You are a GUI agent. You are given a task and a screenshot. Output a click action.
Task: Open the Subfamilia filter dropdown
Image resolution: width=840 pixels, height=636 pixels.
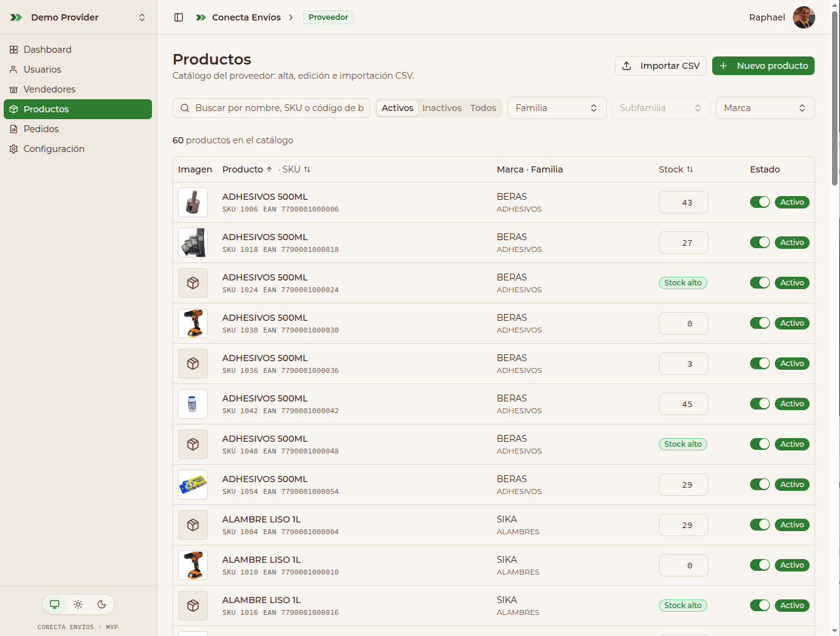click(661, 108)
